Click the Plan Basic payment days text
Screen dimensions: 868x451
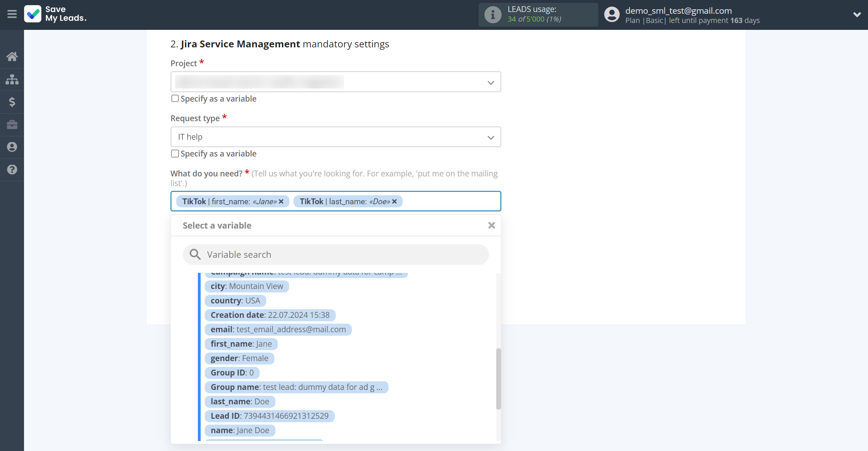[692, 21]
